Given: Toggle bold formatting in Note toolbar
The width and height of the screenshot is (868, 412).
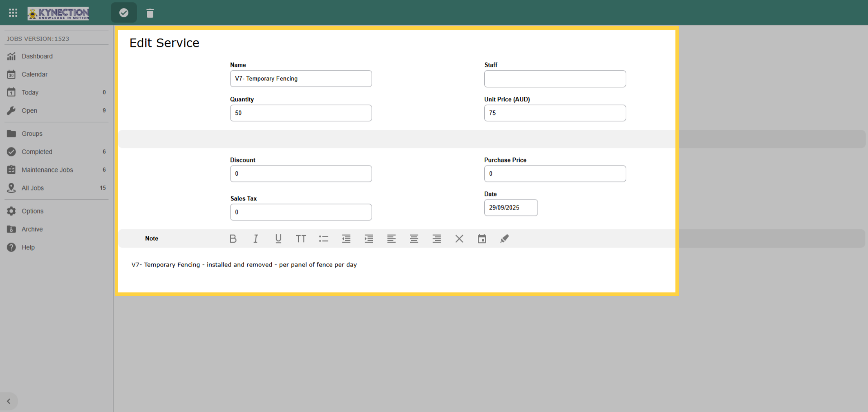Looking at the screenshot, I should click(x=233, y=239).
